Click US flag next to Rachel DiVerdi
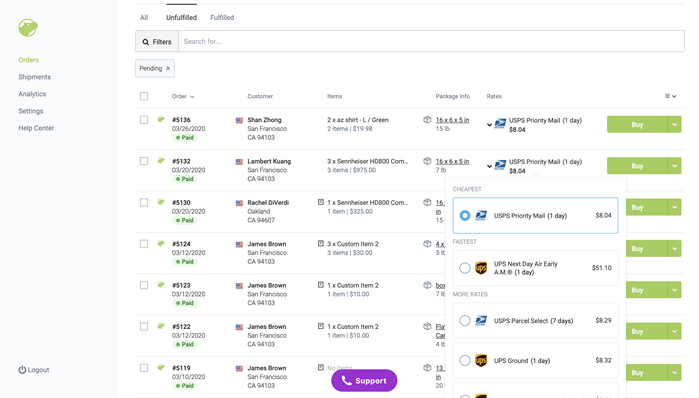The image size is (699, 398). 239,203
